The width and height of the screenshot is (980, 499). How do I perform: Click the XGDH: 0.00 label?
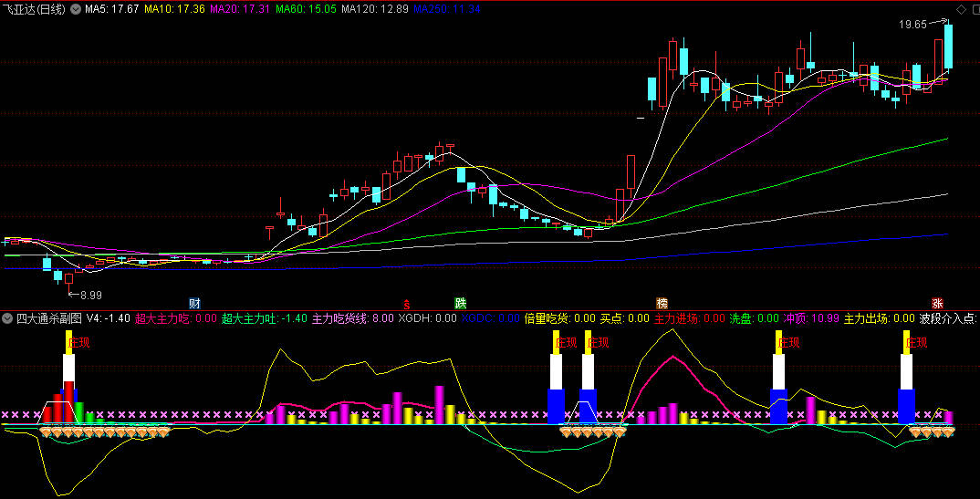click(x=428, y=318)
